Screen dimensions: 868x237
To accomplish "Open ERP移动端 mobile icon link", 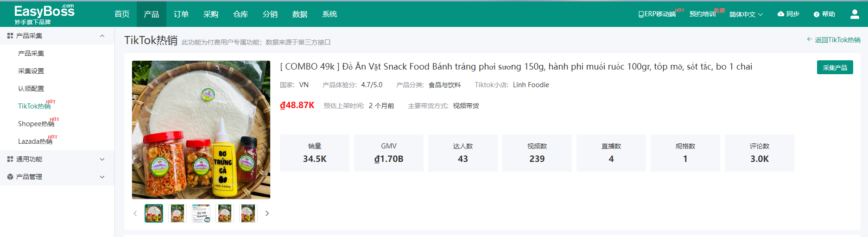I will pyautogui.click(x=657, y=14).
